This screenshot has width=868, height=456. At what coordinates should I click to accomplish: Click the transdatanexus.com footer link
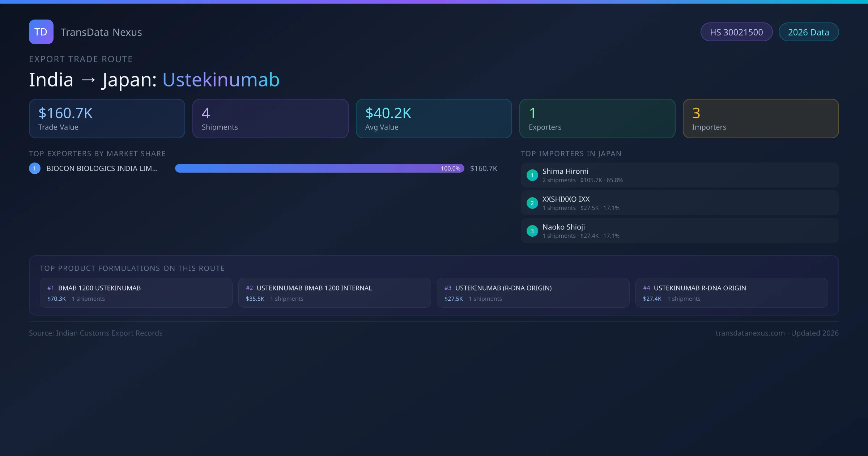(750, 333)
